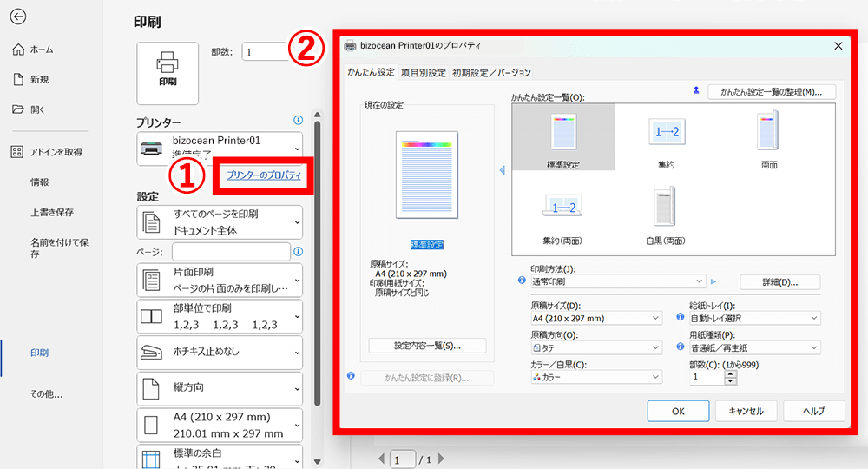
Task: Open the 標準の余白 margins dropdown
Action: pos(220,457)
